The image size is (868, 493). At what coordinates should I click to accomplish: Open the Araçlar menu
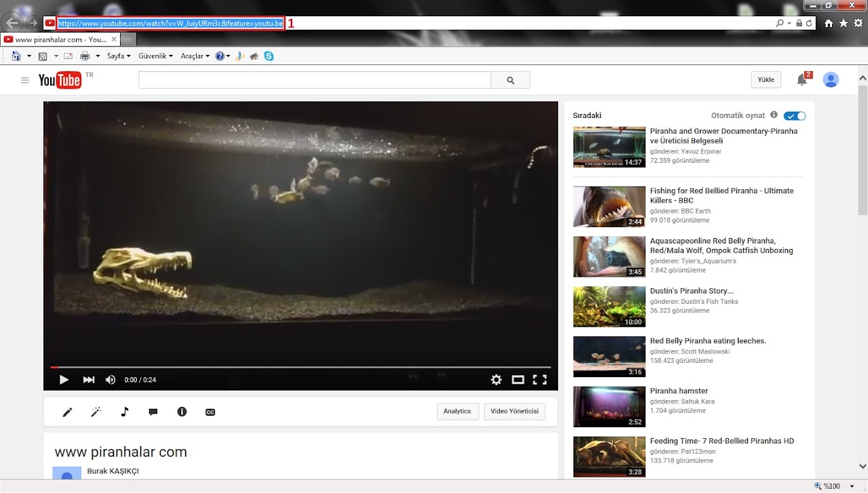196,56
